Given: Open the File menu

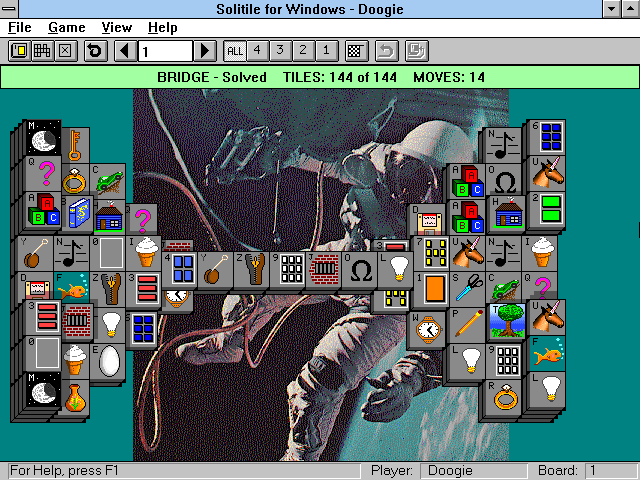Looking at the screenshot, I should pyautogui.click(x=20, y=27).
